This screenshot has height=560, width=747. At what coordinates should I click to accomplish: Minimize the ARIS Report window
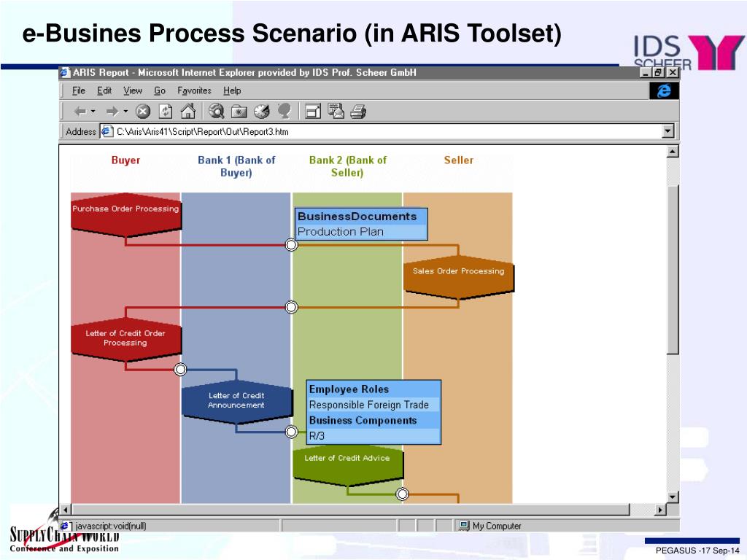pyautogui.click(x=646, y=72)
